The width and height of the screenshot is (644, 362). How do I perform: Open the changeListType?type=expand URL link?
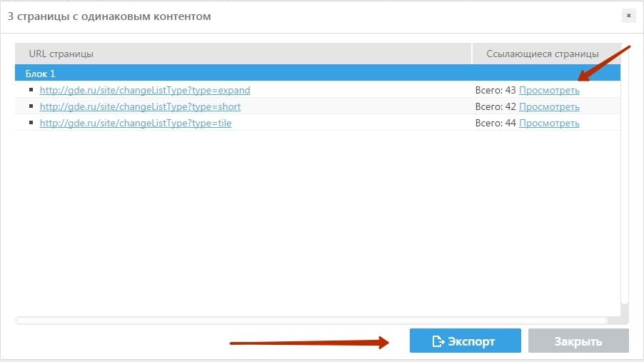point(145,91)
